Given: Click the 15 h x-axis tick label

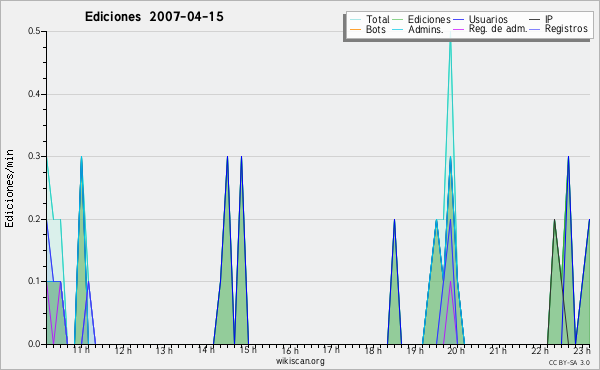Looking at the screenshot, I should 248,350.
